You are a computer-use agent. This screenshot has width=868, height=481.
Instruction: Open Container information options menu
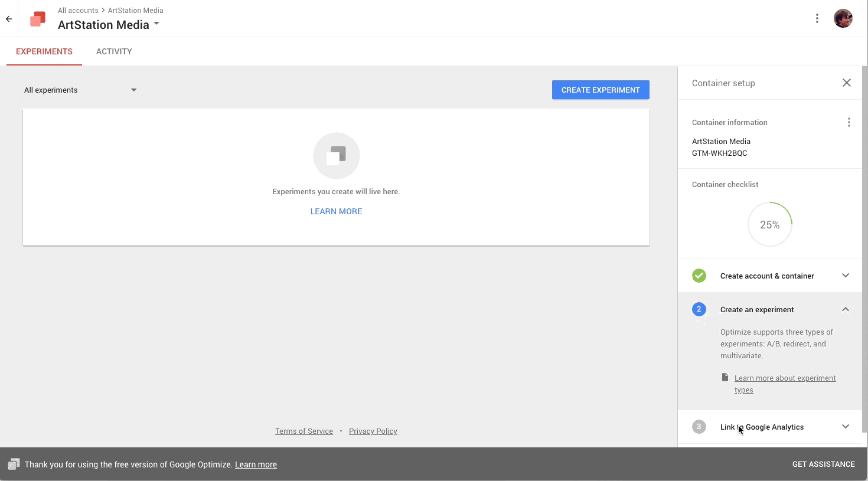tap(849, 122)
